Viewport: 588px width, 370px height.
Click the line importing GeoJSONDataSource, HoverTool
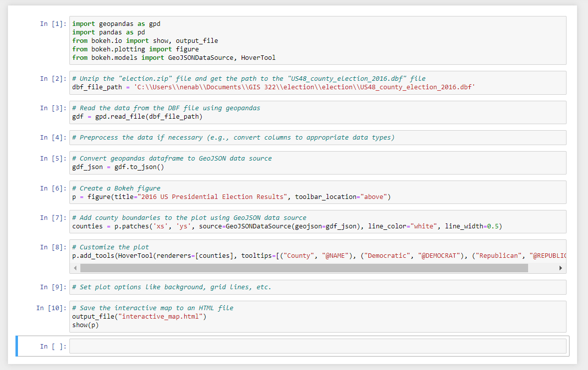click(174, 58)
